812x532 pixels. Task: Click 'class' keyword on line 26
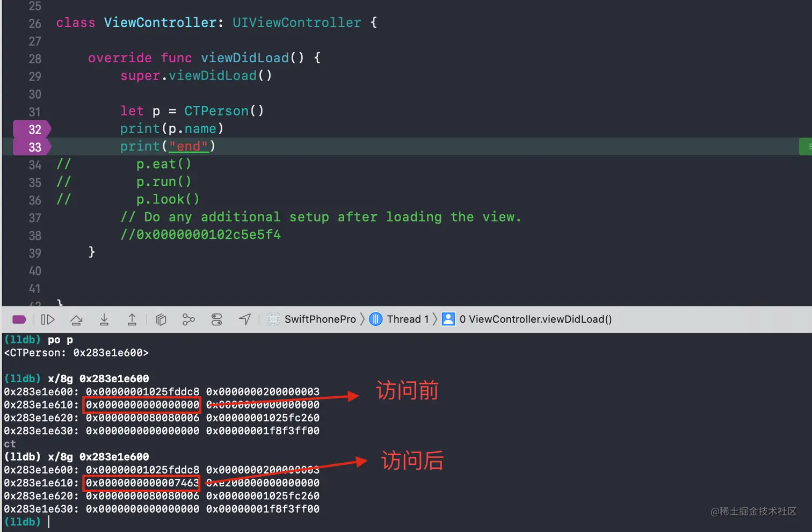tap(76, 23)
